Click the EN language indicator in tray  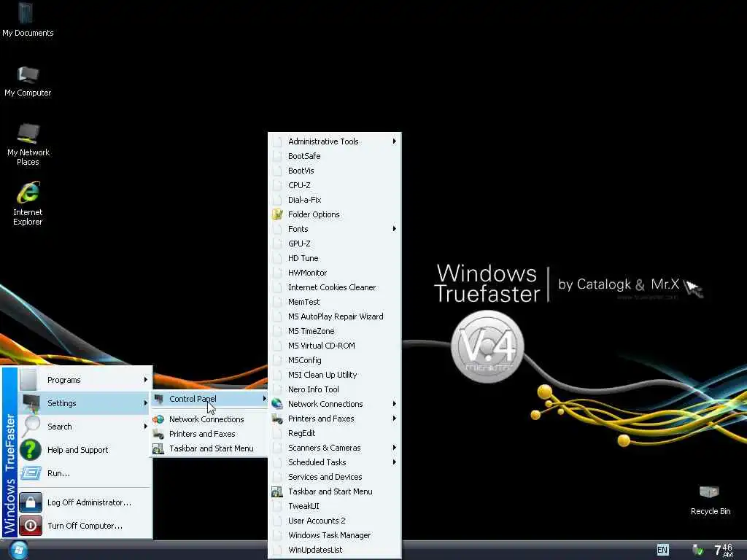pos(662,550)
